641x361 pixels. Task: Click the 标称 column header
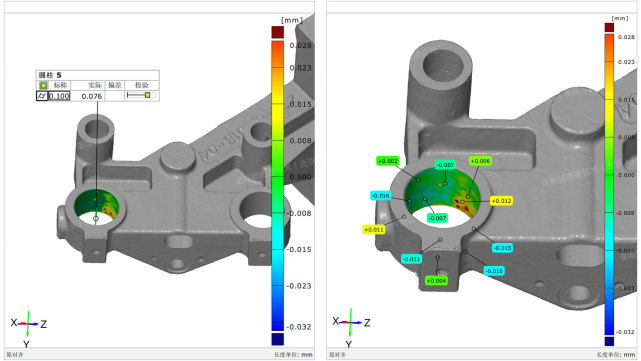[x=60, y=85]
